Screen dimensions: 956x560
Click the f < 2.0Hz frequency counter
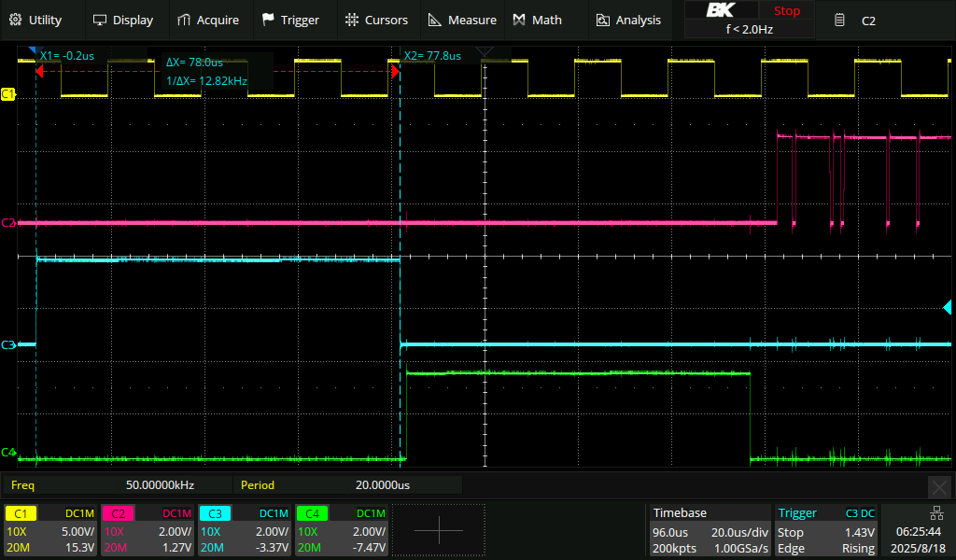[x=750, y=29]
